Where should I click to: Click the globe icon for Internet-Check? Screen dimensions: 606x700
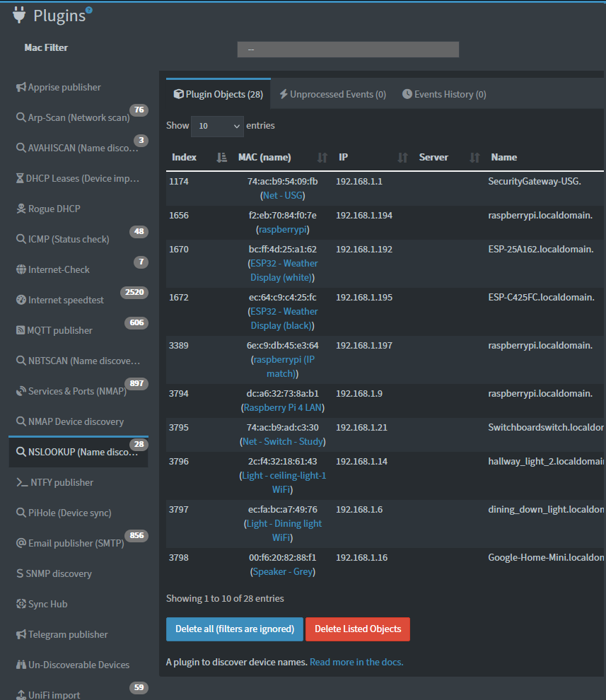coord(21,269)
